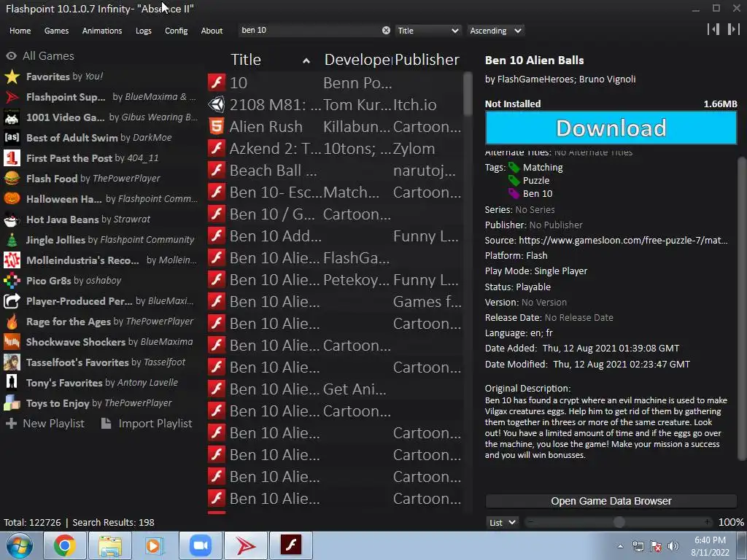Open the Games tab
This screenshot has height=560, width=747.
coord(56,31)
